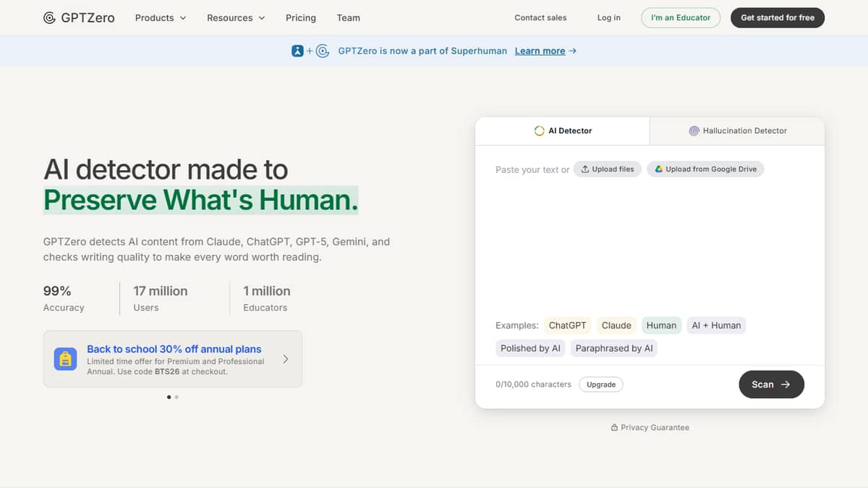Image resolution: width=868 pixels, height=488 pixels.
Task: Click the arrow after Learn more
Action: pos(573,51)
